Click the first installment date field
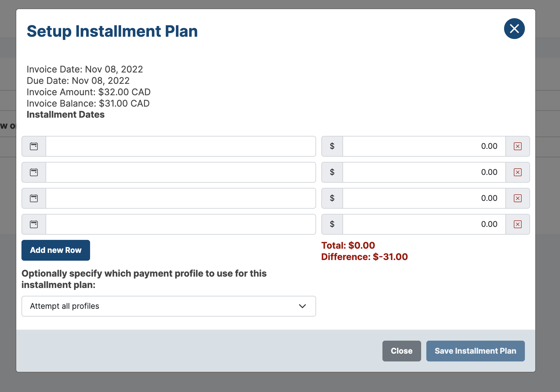The image size is (560, 392). 180,146
